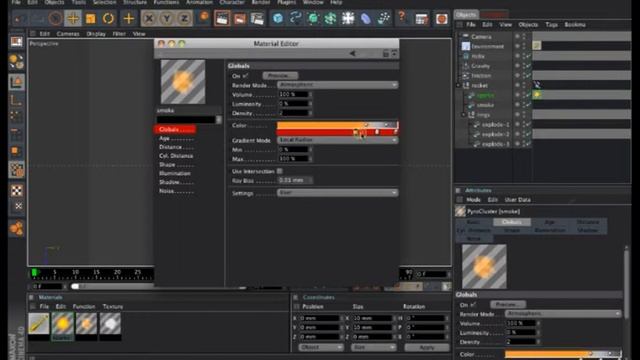Viewport: 640px width, 360px height.
Task: Select the sun material thumbnail in Materials
Action: [62, 324]
